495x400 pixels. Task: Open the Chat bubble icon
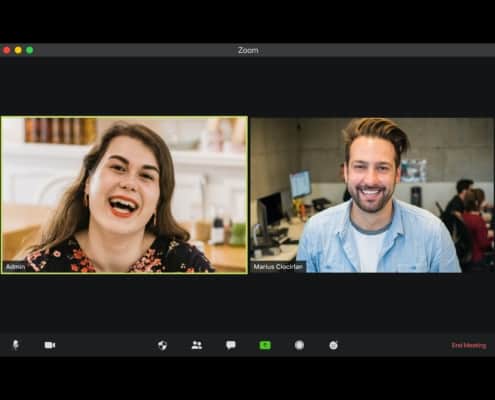pyautogui.click(x=231, y=345)
